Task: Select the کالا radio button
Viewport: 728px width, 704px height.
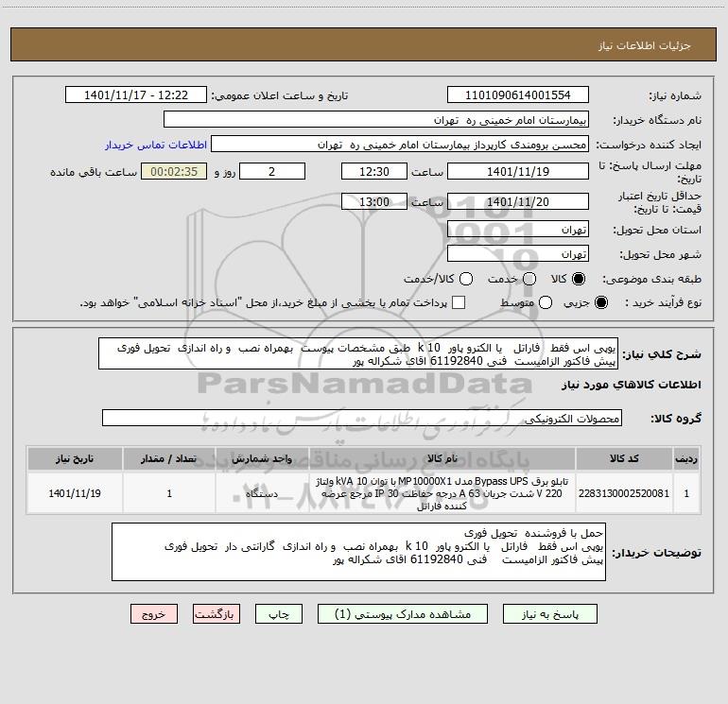Action: pos(579,279)
